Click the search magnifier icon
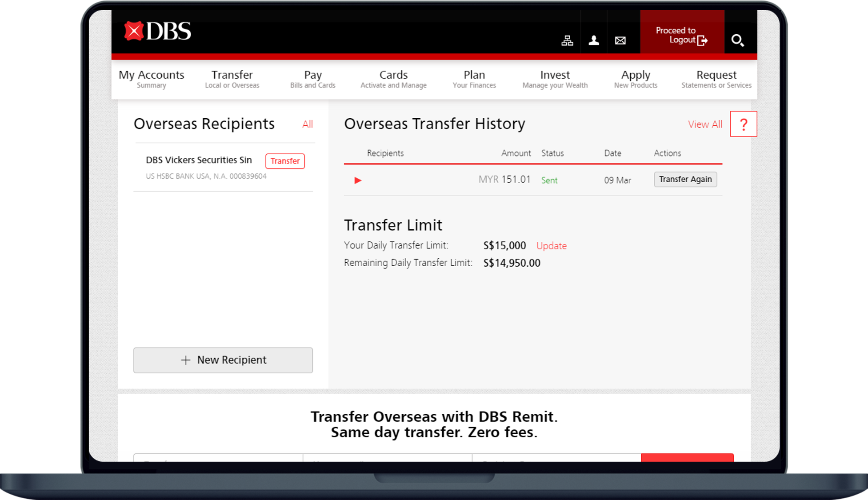Screen dimensions: 868x500 737,40
